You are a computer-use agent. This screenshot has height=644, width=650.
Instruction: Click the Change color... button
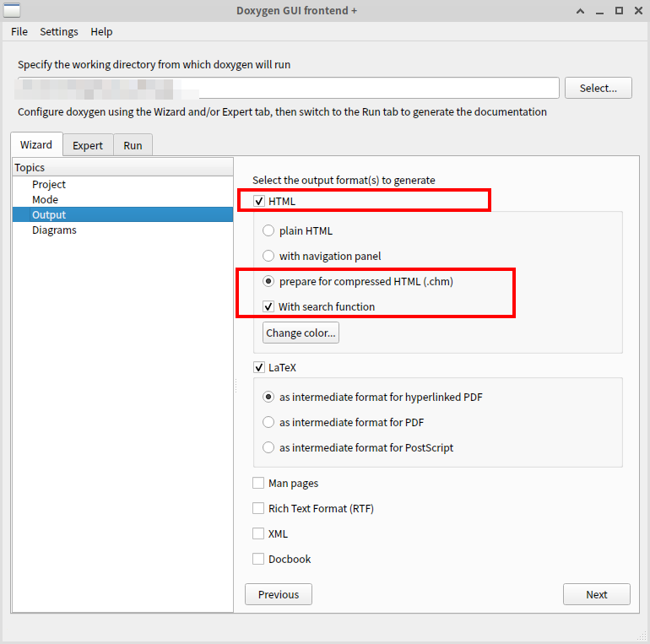click(x=301, y=333)
